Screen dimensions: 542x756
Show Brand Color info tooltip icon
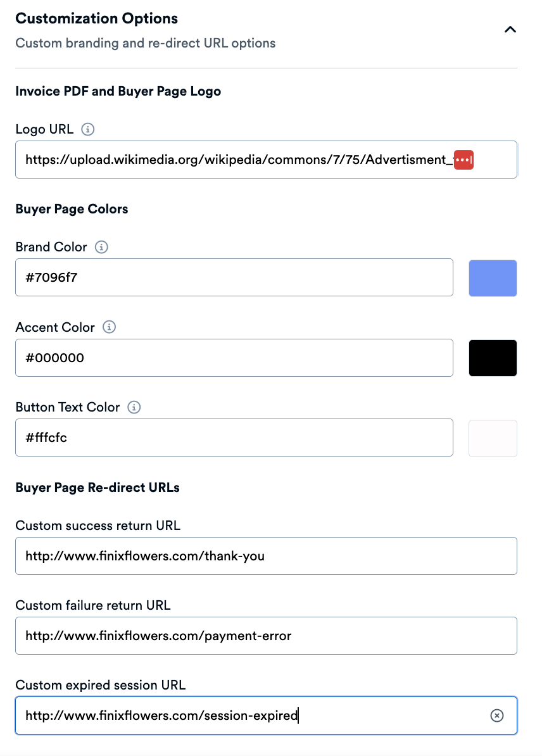point(101,247)
